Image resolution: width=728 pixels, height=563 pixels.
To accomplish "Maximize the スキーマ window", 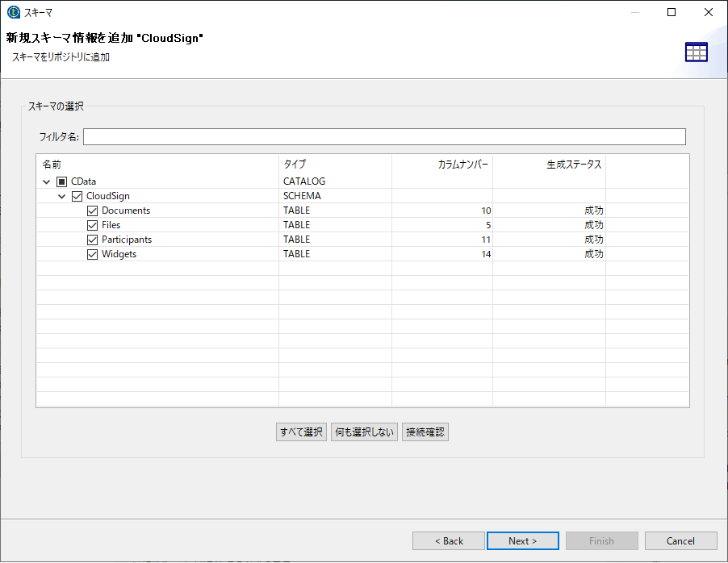I will [x=672, y=12].
